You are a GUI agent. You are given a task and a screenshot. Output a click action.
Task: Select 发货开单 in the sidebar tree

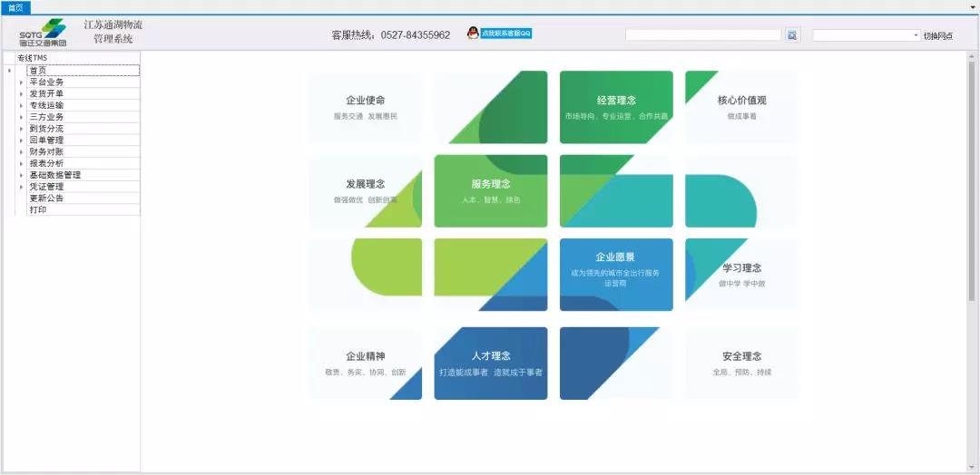46,93
